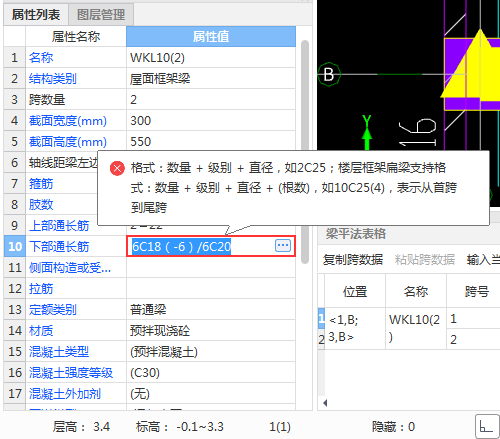Click the 标高: -0.1~3.3 status text
Viewport: 500px width, 439px height.
click(180, 426)
